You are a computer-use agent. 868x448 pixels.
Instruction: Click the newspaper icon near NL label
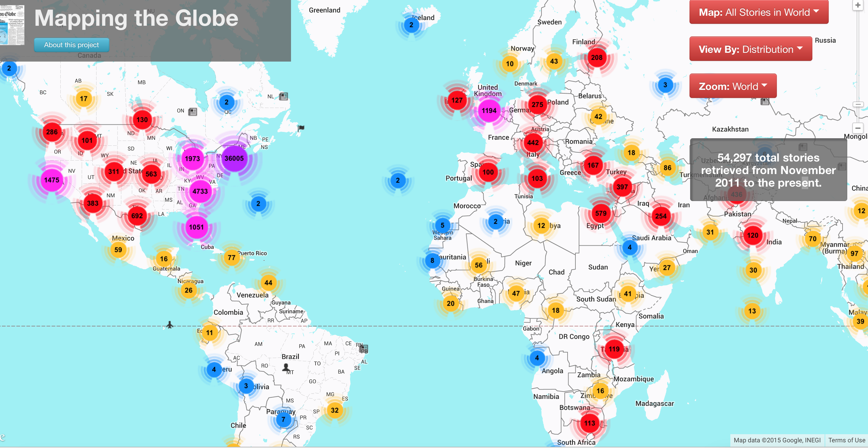tap(284, 96)
